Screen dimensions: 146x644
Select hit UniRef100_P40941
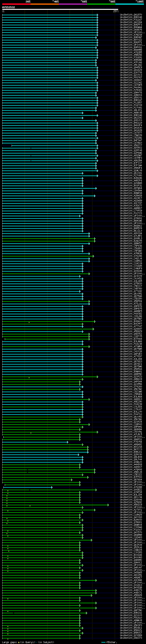point(131,87)
